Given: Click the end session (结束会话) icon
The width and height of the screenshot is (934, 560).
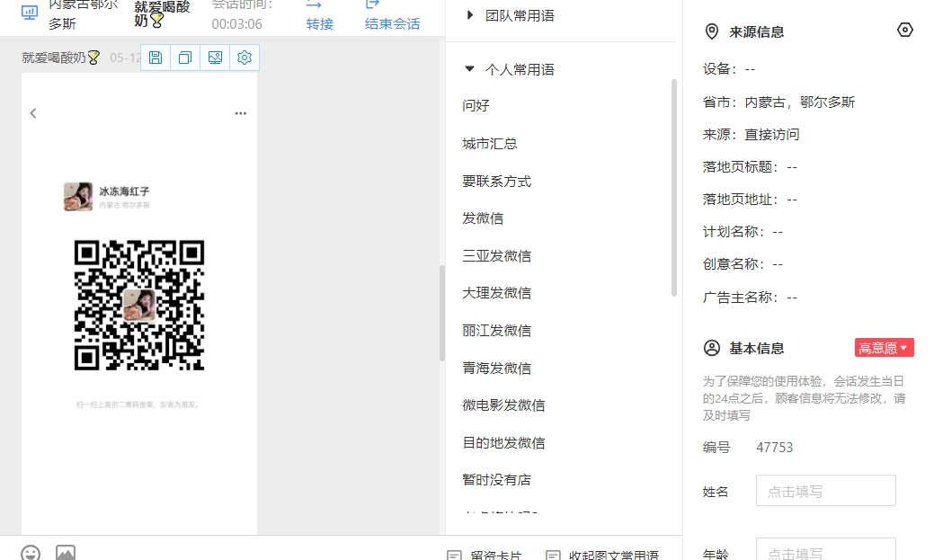Looking at the screenshot, I should point(372,4).
